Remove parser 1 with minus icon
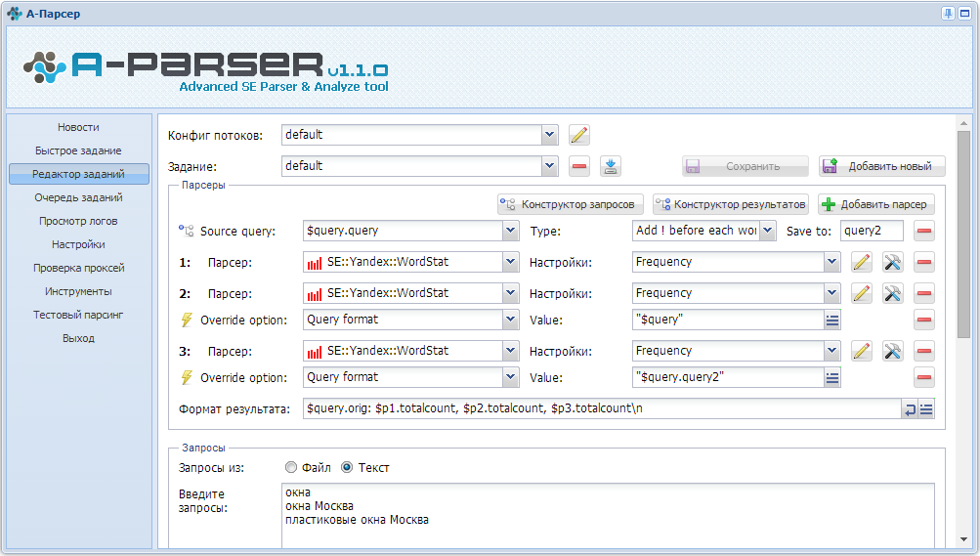The image size is (980, 556). pyautogui.click(x=923, y=263)
